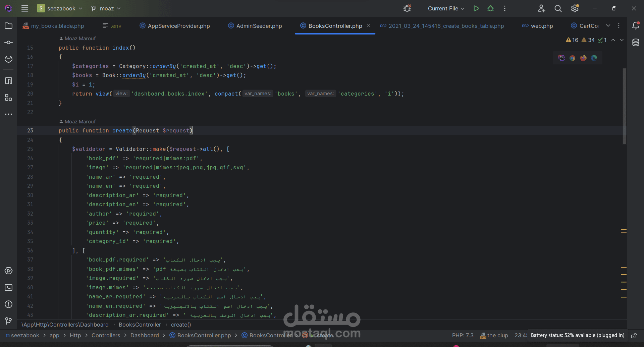Open the Git tool window

point(9,321)
